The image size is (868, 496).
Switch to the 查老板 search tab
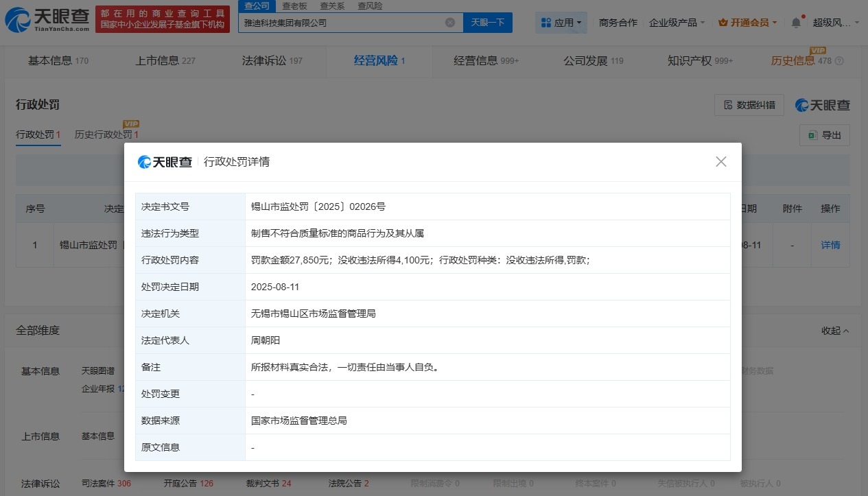294,5
